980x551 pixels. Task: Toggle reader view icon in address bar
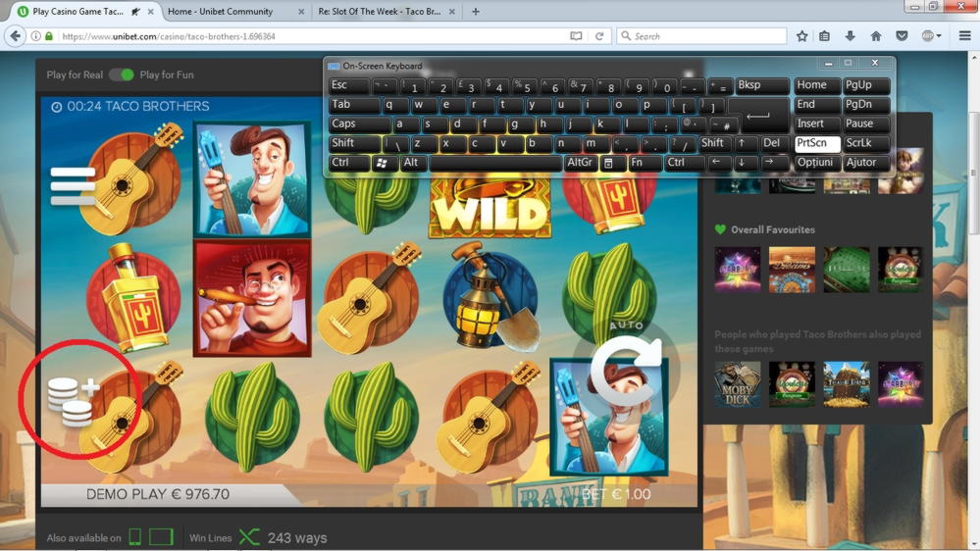[576, 36]
